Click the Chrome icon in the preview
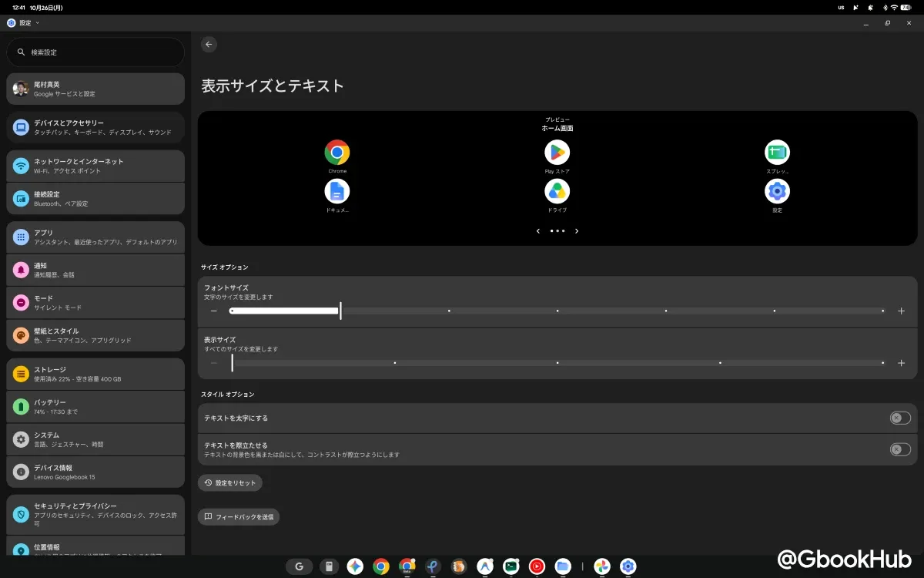Screen dimensions: 924x578 point(337,152)
